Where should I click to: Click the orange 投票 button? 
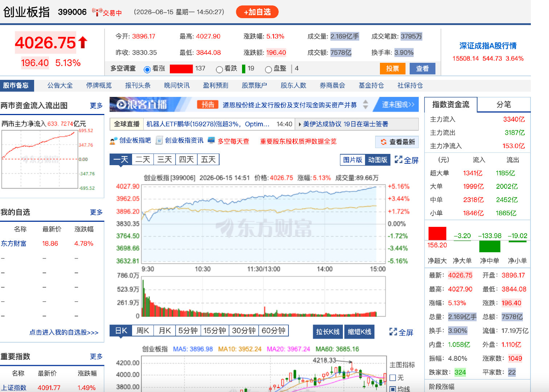(x=393, y=69)
